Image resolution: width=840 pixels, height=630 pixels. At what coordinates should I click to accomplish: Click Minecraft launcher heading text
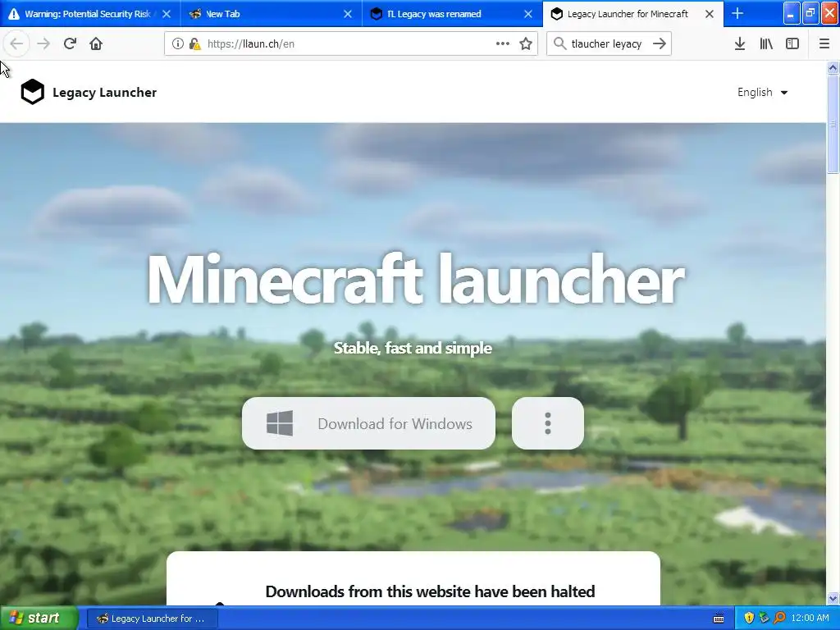(416, 280)
